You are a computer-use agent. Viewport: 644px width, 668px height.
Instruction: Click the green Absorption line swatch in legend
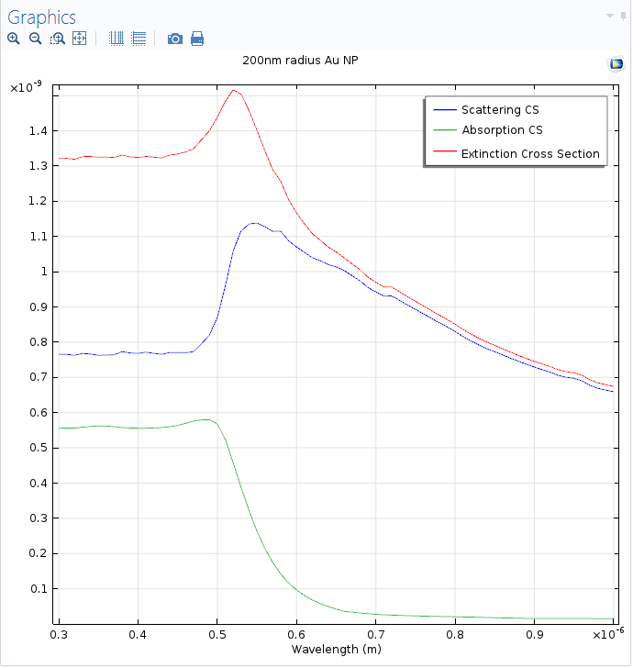[x=443, y=130]
